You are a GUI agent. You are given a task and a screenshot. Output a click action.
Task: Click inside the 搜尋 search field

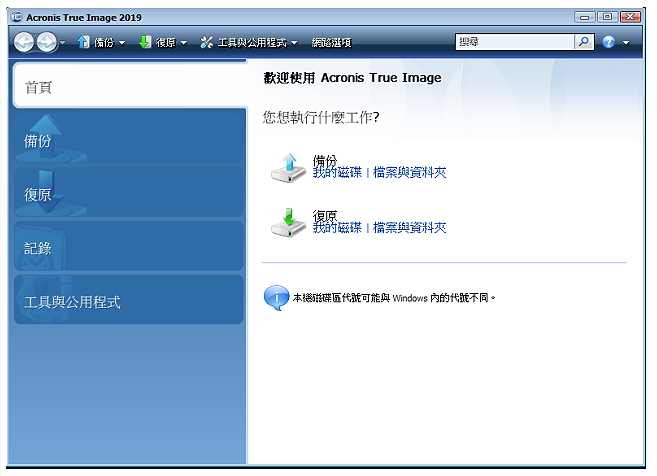(515, 42)
